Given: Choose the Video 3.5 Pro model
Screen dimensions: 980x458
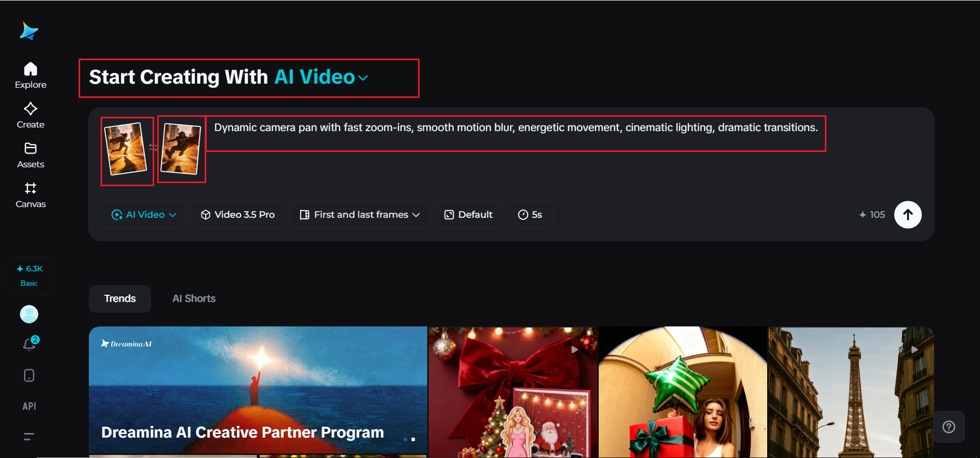Looking at the screenshot, I should pyautogui.click(x=238, y=215).
